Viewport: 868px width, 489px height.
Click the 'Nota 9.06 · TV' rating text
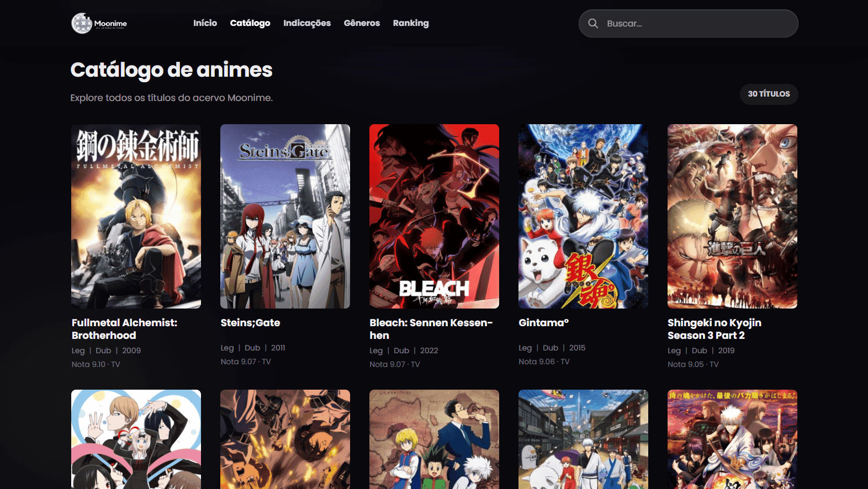[x=544, y=362]
